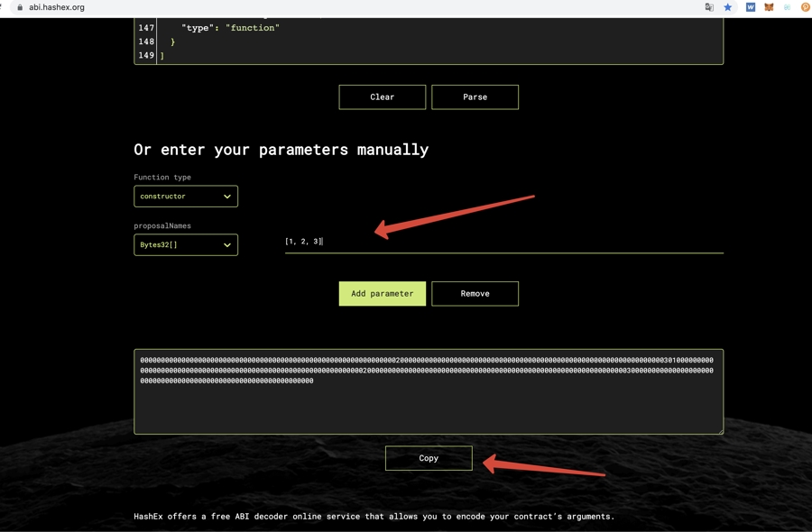The height and width of the screenshot is (532, 812).
Task: Click chevron arrow on Bytes32[] dropdown
Action: (x=227, y=245)
